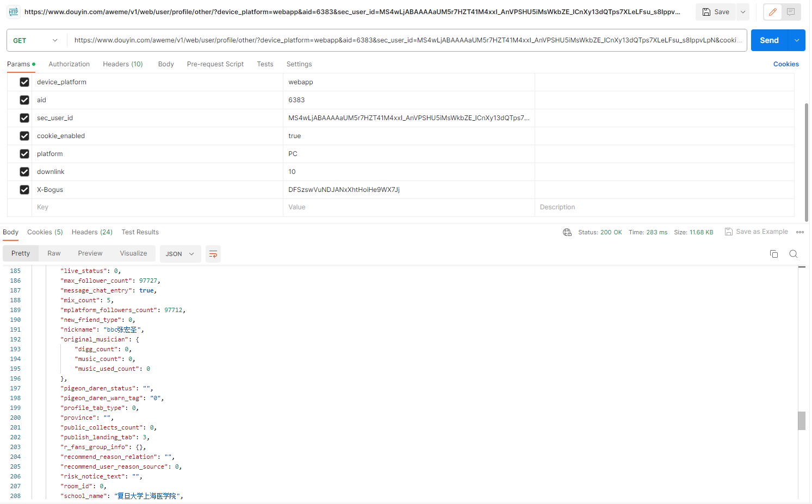
Task: Uncheck the X-Bogus parameter
Action: point(24,190)
